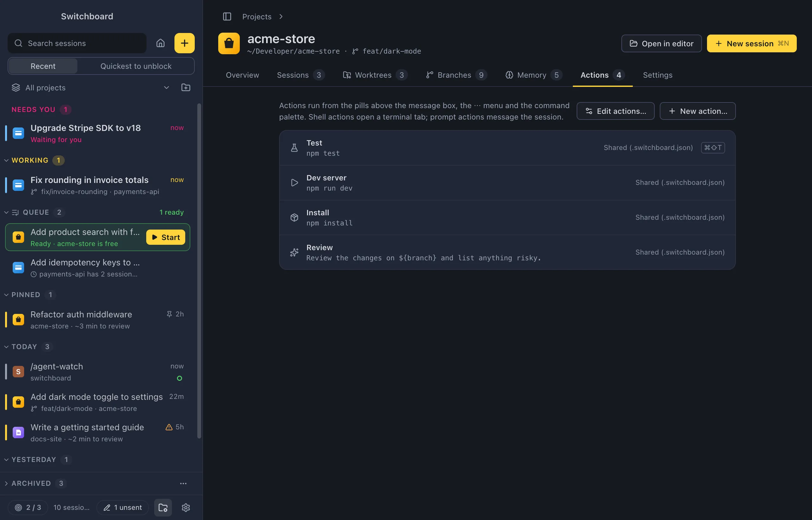Open the Upgrade Stripe SDK to v18 session
The image size is (812, 520).
[98, 133]
